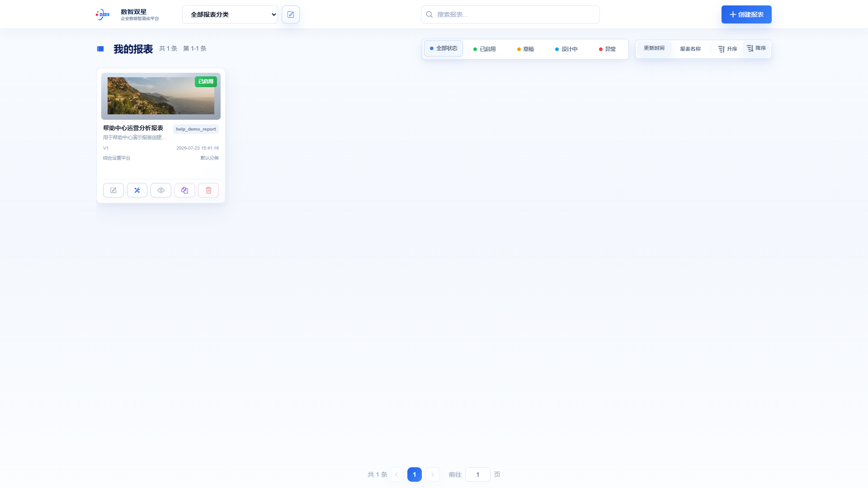Screen dimensions: 868x488
Task: Click the V1 version label
Action: click(106, 148)
